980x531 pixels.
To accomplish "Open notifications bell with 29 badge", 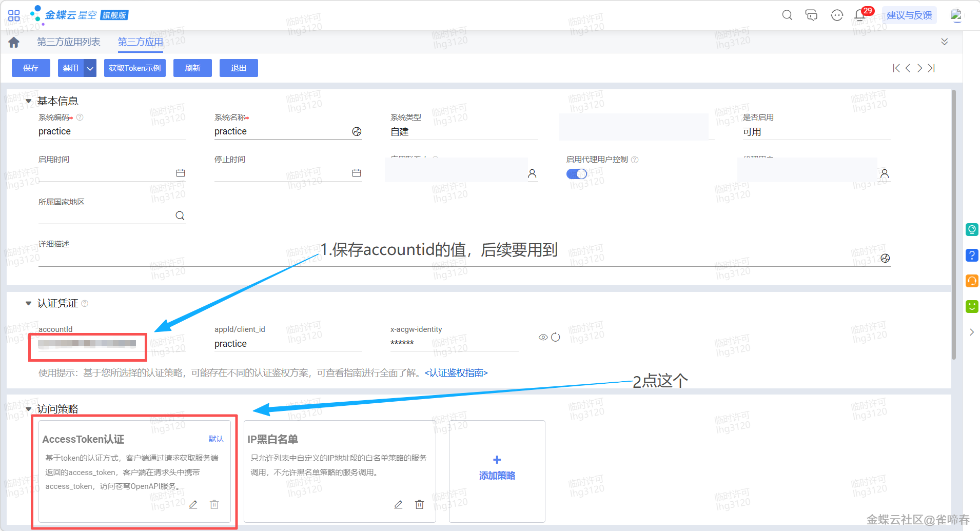I will click(860, 15).
